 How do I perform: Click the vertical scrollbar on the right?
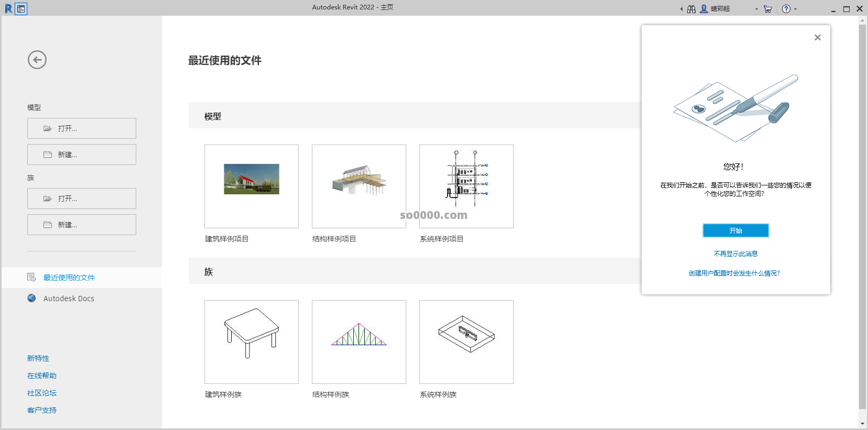pos(862,215)
